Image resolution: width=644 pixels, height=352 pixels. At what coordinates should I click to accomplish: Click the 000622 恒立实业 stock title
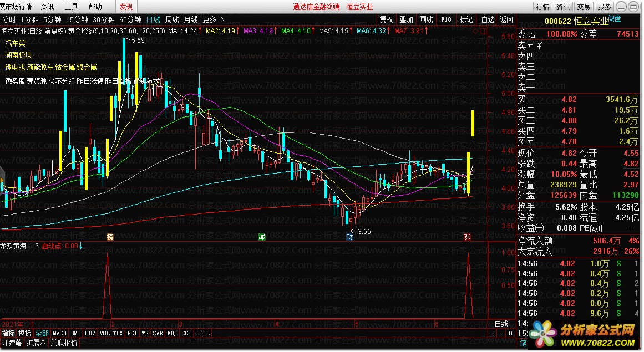pos(576,21)
